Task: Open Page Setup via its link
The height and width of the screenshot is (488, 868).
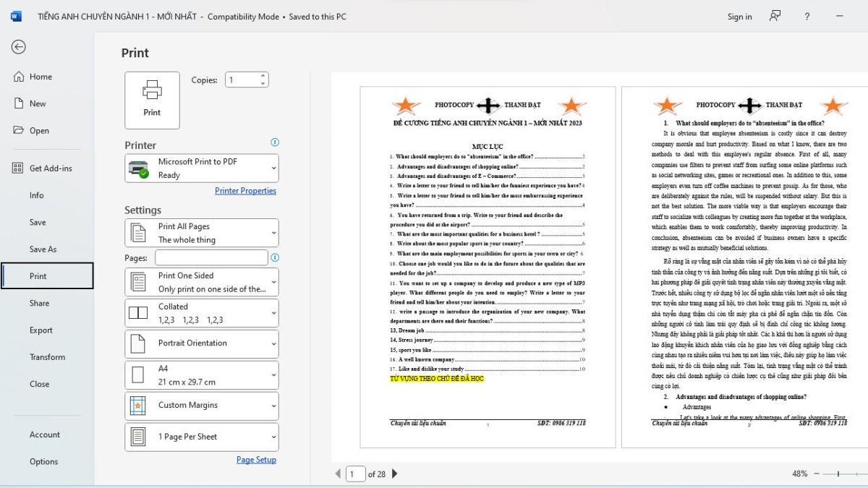Action: tap(257, 460)
